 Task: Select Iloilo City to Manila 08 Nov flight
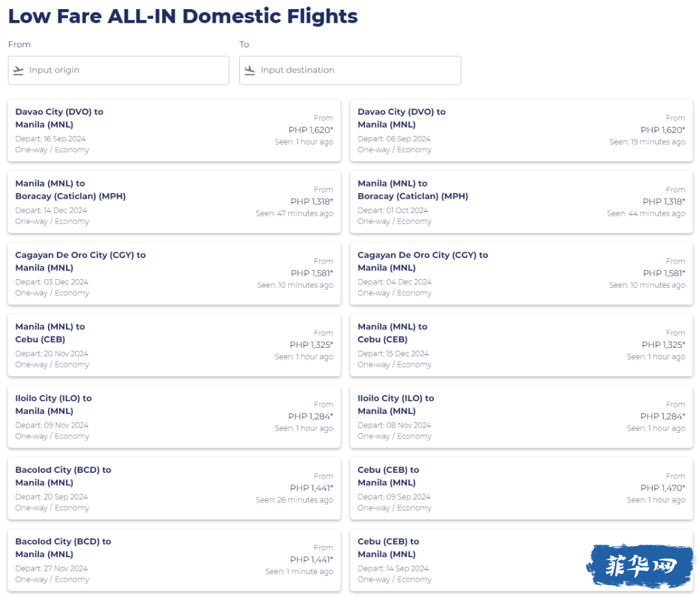(x=521, y=417)
